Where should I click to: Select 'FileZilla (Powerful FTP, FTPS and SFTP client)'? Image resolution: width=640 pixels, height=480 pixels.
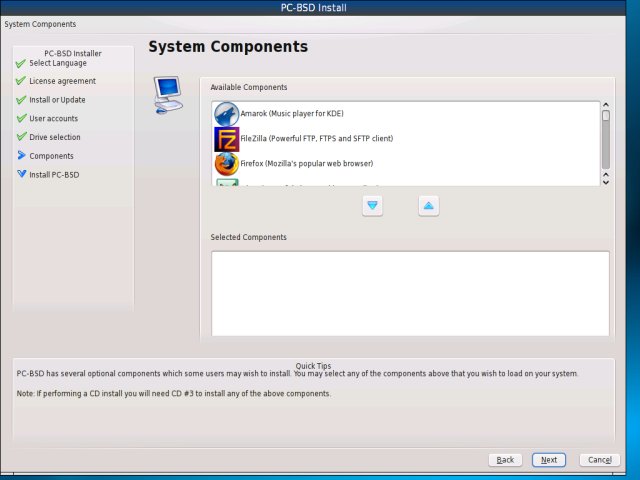pyautogui.click(x=406, y=139)
